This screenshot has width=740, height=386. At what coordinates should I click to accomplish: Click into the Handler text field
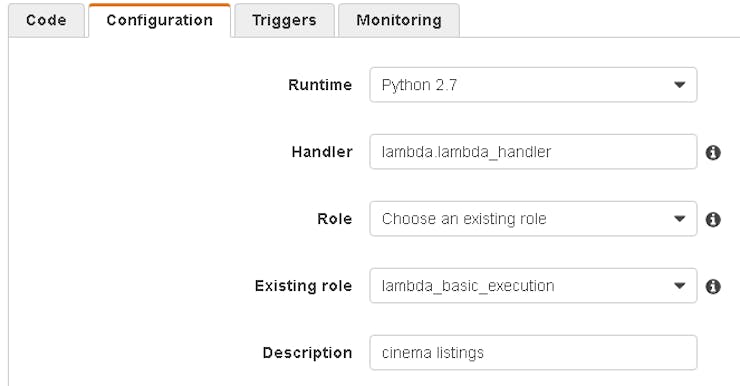coord(533,152)
